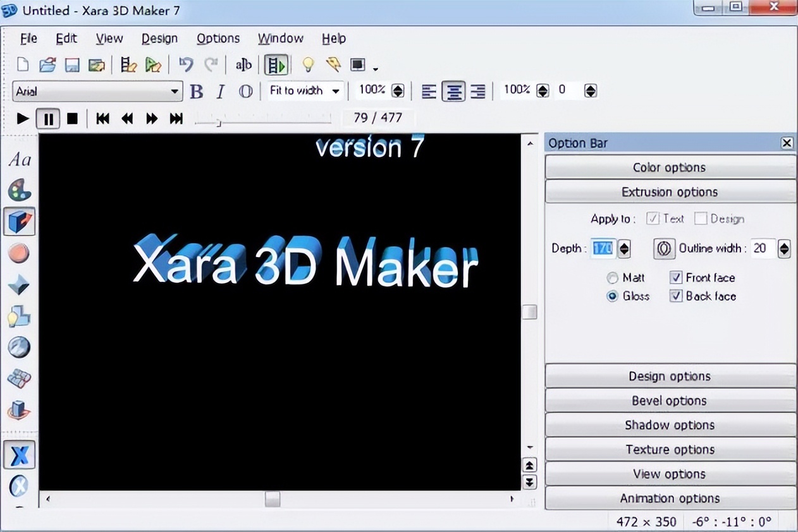798x532 pixels.
Task: Expand Texture options section
Action: [670, 450]
